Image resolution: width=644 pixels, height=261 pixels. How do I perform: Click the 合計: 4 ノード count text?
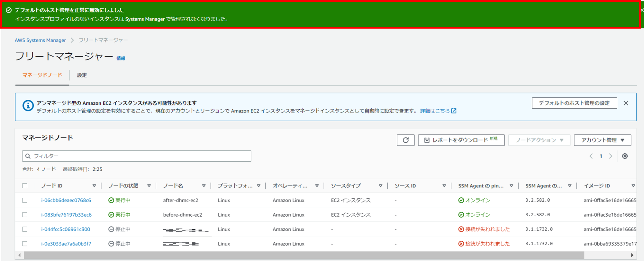pos(39,169)
